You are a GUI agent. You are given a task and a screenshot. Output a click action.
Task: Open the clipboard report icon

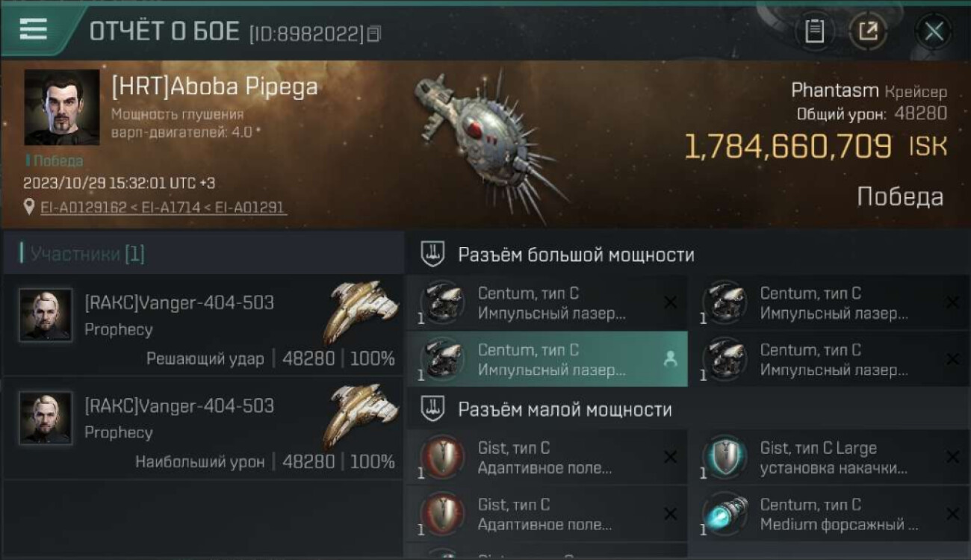815,31
